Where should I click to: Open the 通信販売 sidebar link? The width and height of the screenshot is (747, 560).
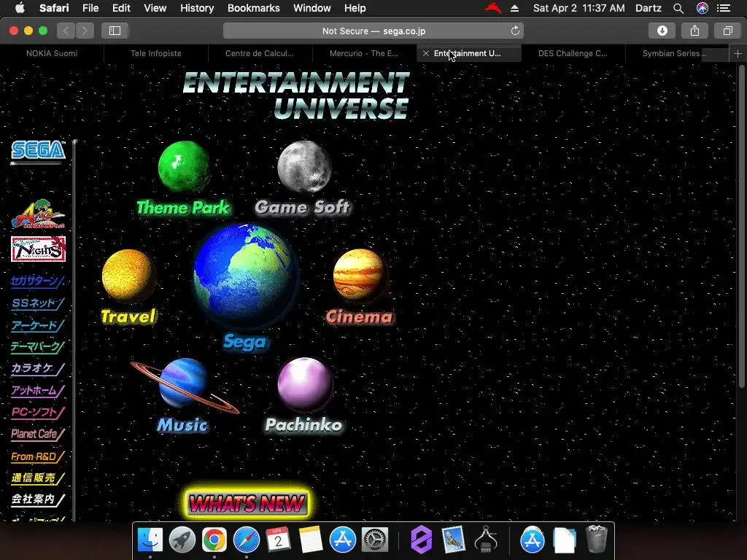(x=37, y=478)
